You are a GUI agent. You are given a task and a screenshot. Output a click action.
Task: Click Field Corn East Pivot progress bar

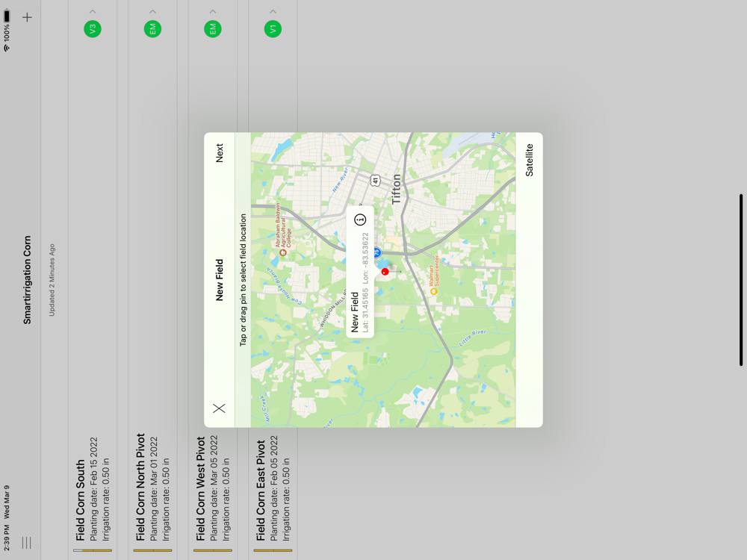(273, 550)
